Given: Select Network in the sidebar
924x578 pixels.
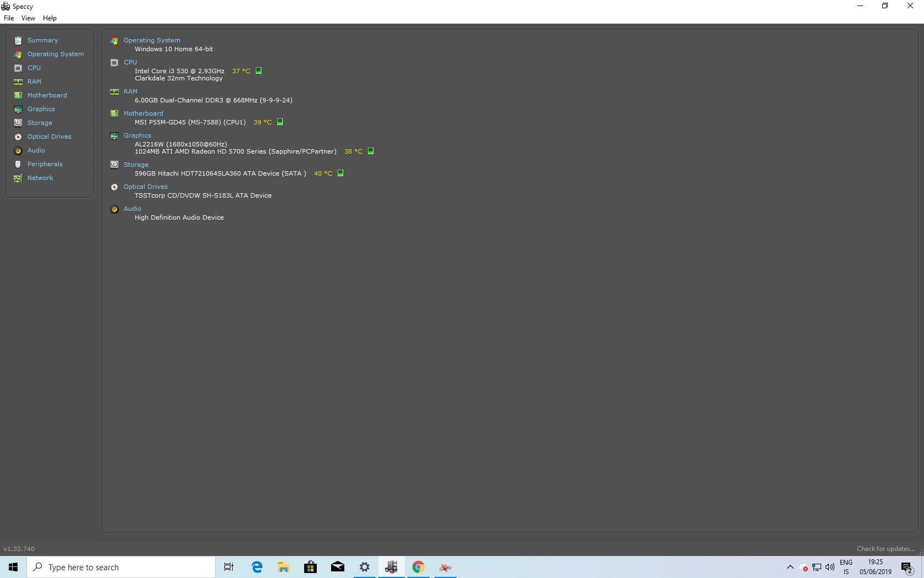Looking at the screenshot, I should pos(40,178).
